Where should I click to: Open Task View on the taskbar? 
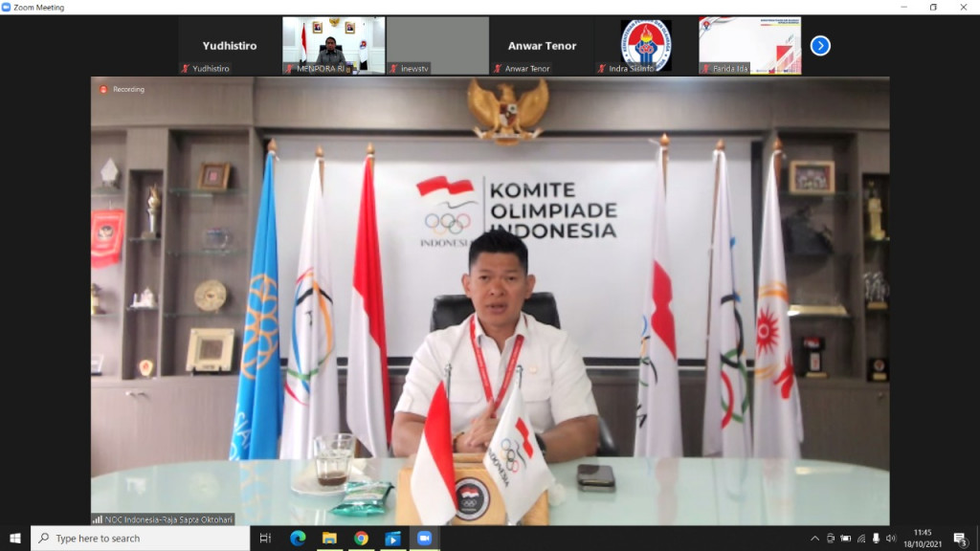(265, 538)
